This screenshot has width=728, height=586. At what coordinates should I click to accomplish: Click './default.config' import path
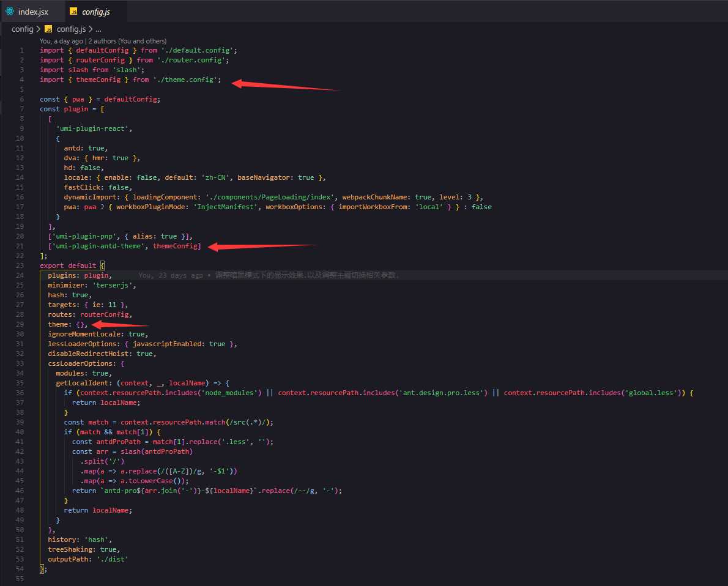tap(198, 50)
